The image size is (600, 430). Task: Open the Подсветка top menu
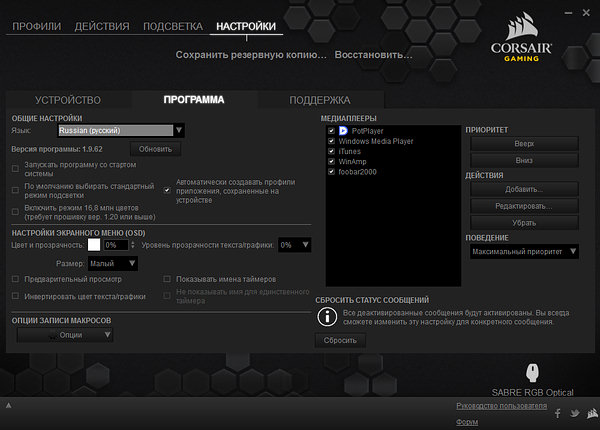174,24
